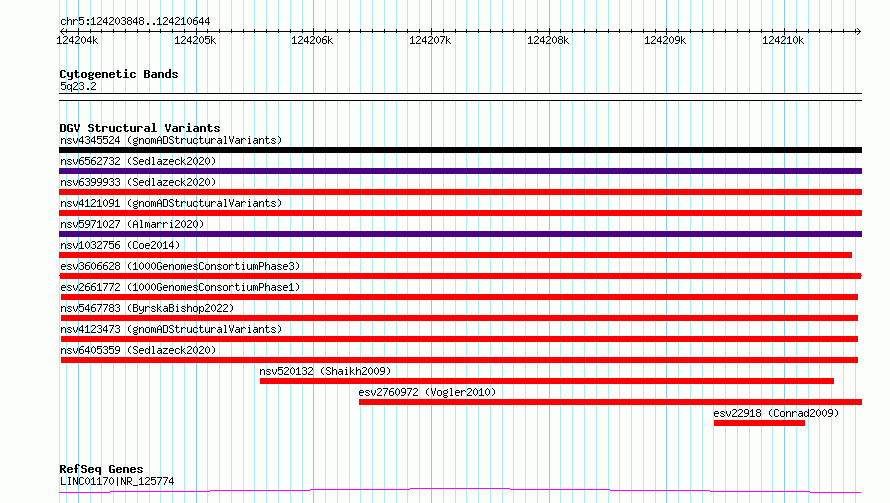Click the red nsv1032756 variant bar
Viewport: 890px width, 503px height.
click(x=455, y=255)
